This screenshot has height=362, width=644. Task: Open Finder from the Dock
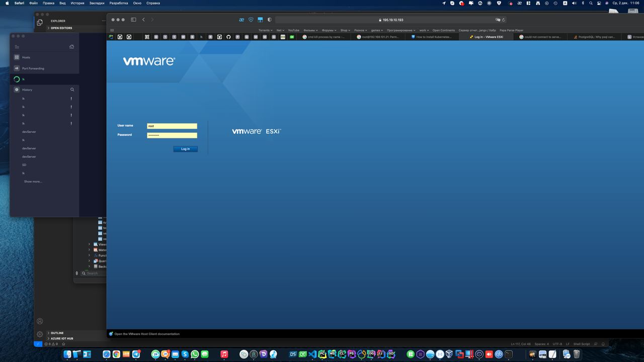[x=67, y=354]
